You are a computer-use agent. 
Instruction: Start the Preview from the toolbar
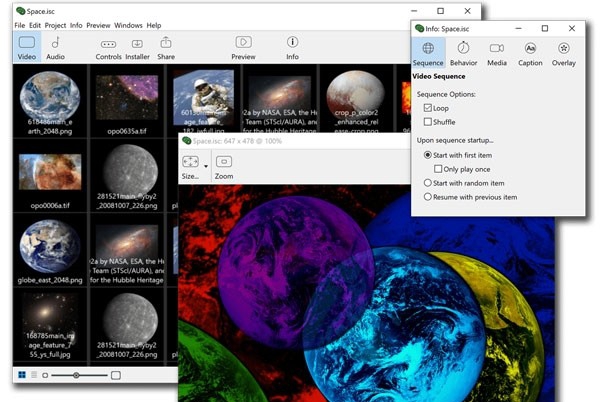(243, 47)
